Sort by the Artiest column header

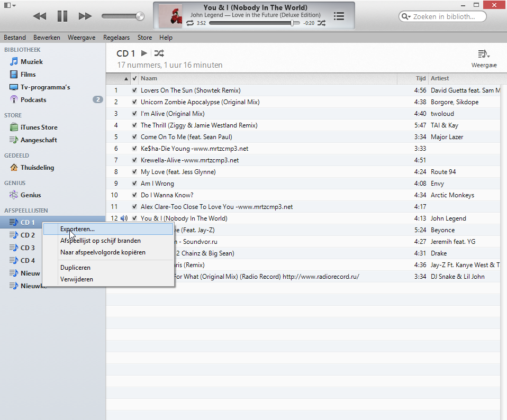point(464,78)
